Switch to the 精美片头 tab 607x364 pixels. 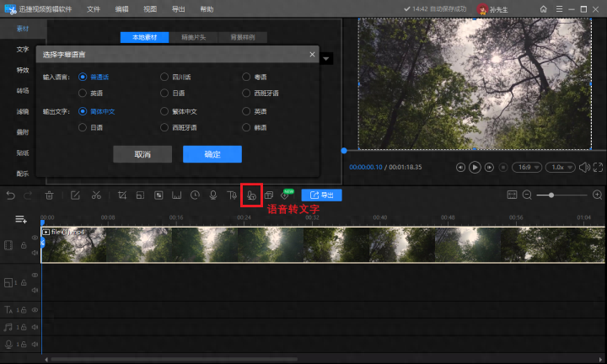(194, 37)
